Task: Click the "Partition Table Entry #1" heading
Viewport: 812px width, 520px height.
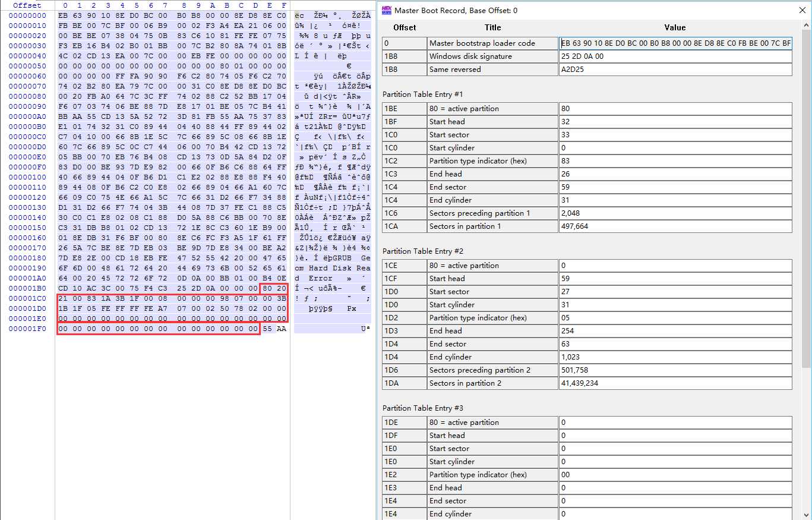Action: tap(423, 94)
